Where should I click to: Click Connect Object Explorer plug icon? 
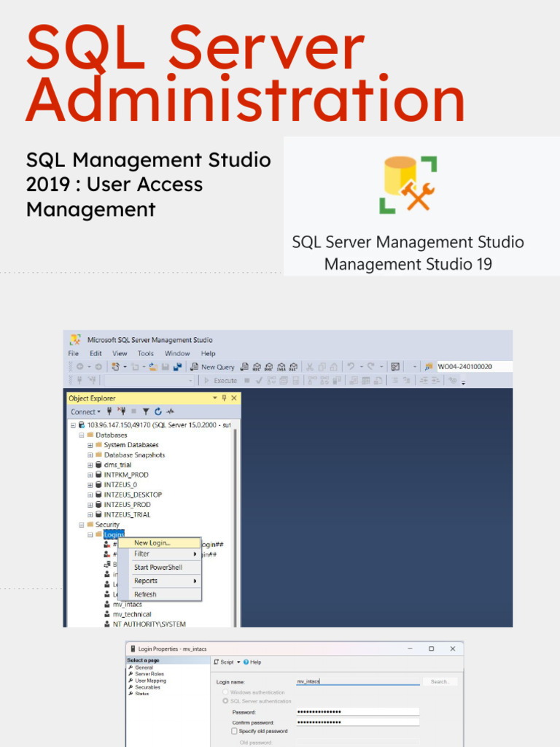(109, 411)
